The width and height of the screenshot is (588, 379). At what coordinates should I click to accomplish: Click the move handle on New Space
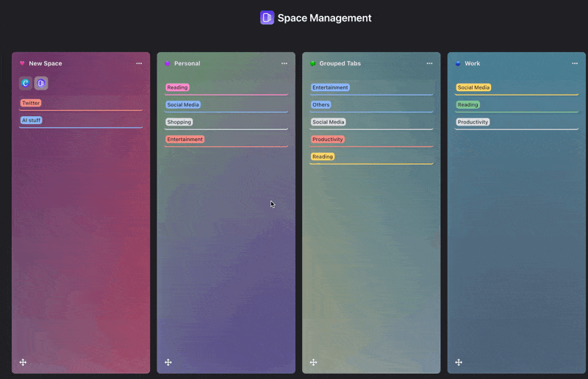click(x=23, y=362)
